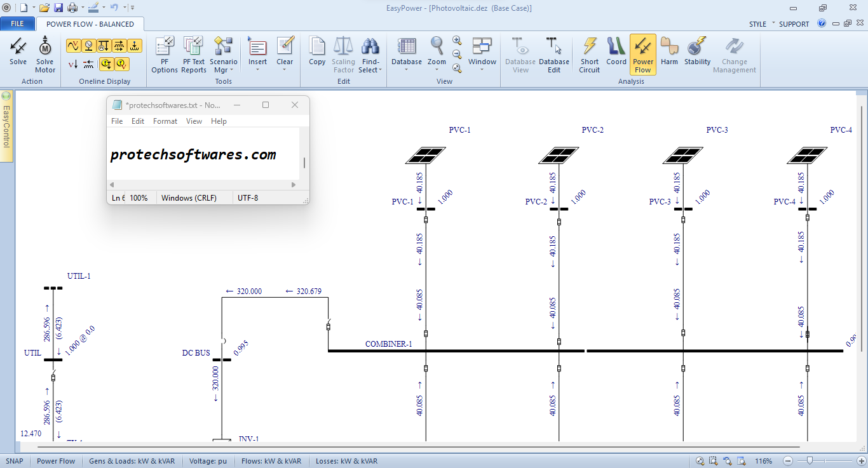The height and width of the screenshot is (468, 868).
Task: Click the zoom to fit icon in ribbon
Action: tap(457, 68)
